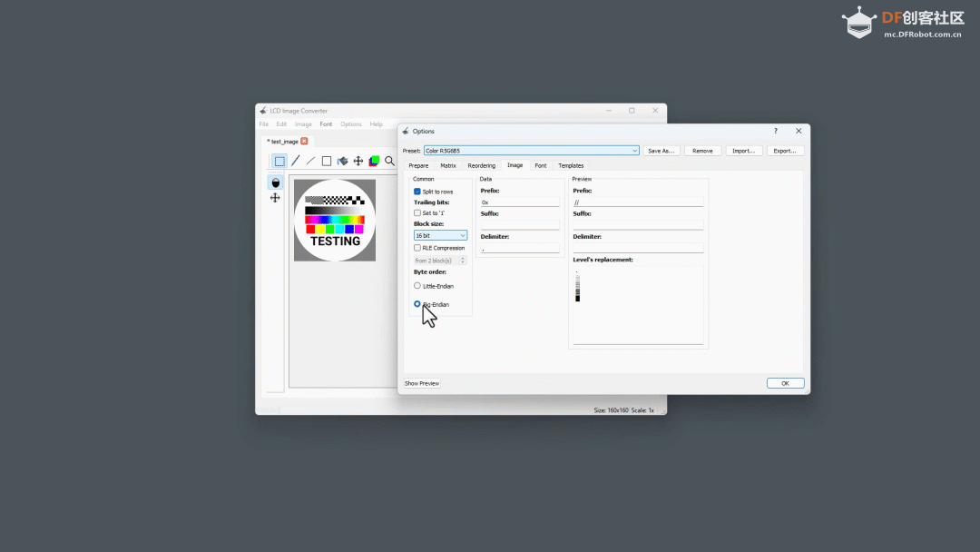Click the Data Prefix field containing 0x
Viewport: 980px width, 552px height.
coord(520,202)
